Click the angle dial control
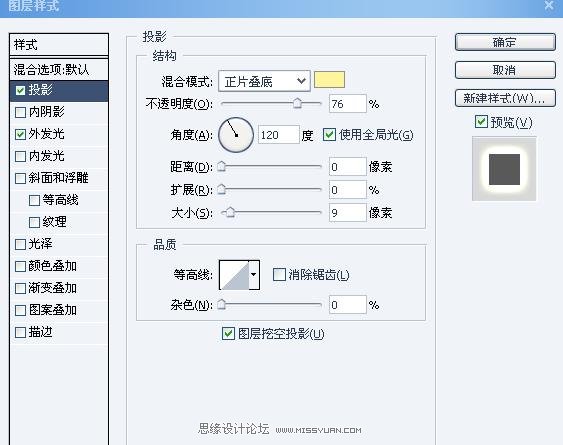Viewport: 563px width, 445px height. coord(236,135)
